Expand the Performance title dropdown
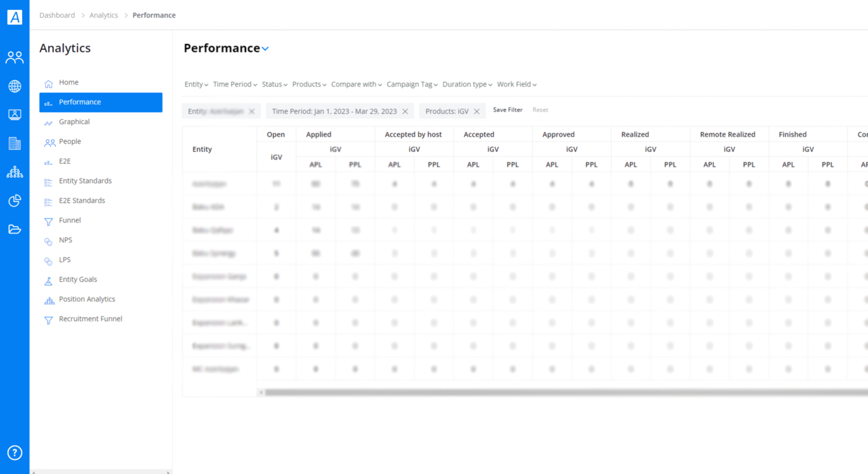 point(265,49)
